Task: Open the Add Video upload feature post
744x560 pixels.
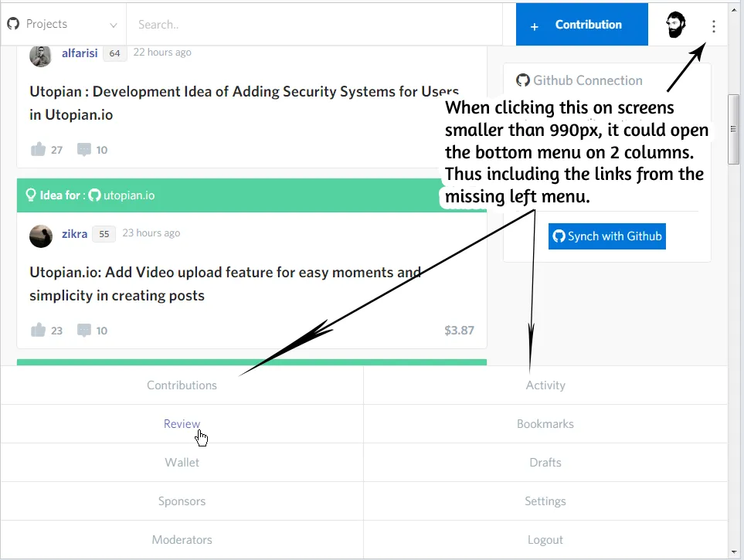Action: pos(225,283)
